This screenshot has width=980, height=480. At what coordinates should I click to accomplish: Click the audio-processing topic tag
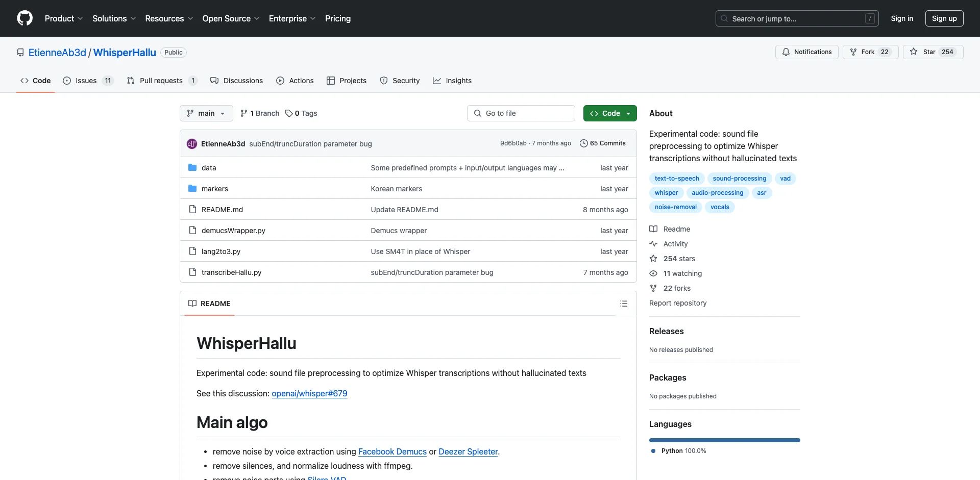[717, 193]
